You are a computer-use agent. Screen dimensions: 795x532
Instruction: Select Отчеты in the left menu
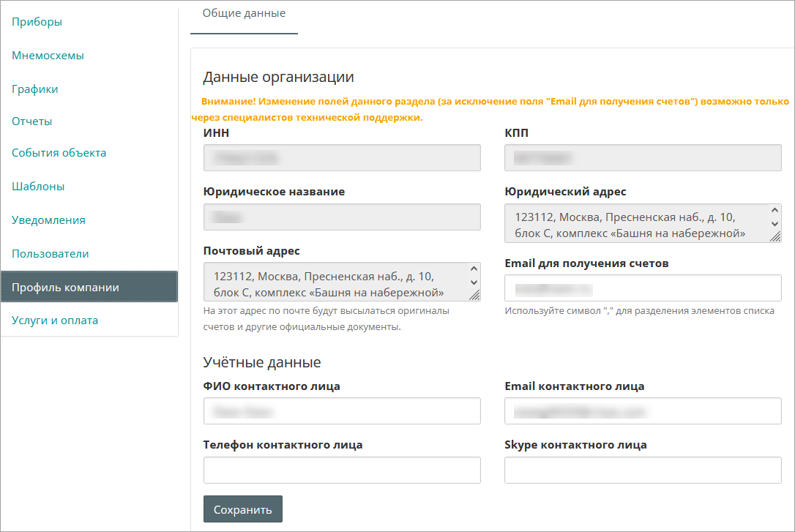pos(32,121)
